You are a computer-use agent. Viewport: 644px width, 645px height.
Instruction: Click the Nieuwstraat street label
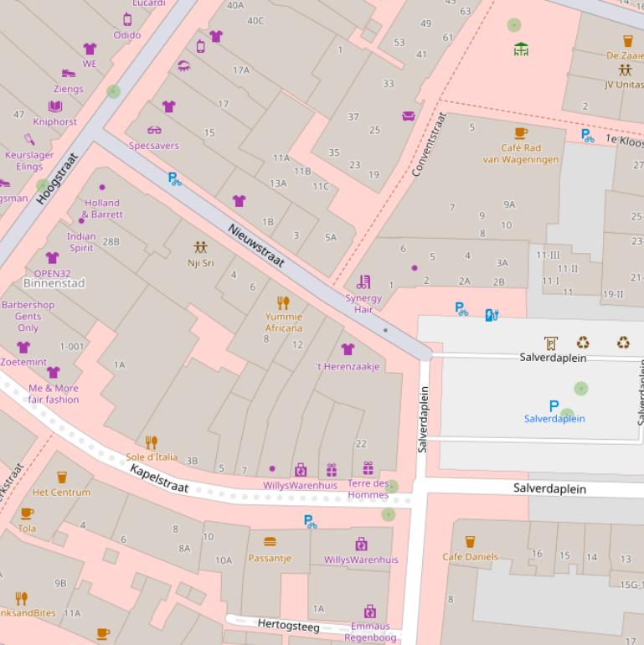[x=256, y=245]
